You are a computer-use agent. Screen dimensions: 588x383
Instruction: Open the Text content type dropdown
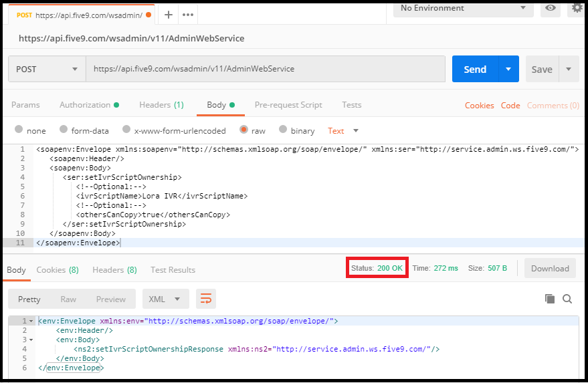[x=343, y=131]
